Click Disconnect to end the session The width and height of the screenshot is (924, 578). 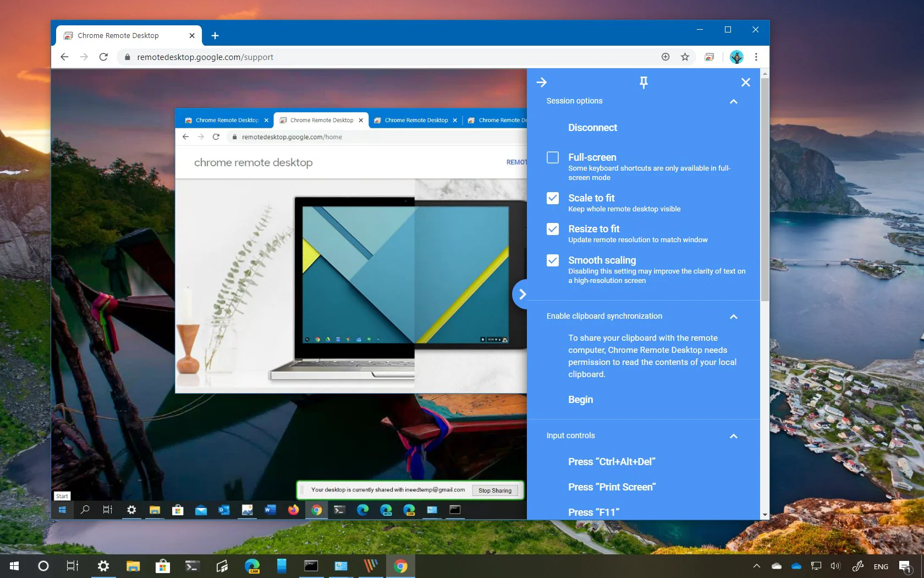tap(592, 127)
